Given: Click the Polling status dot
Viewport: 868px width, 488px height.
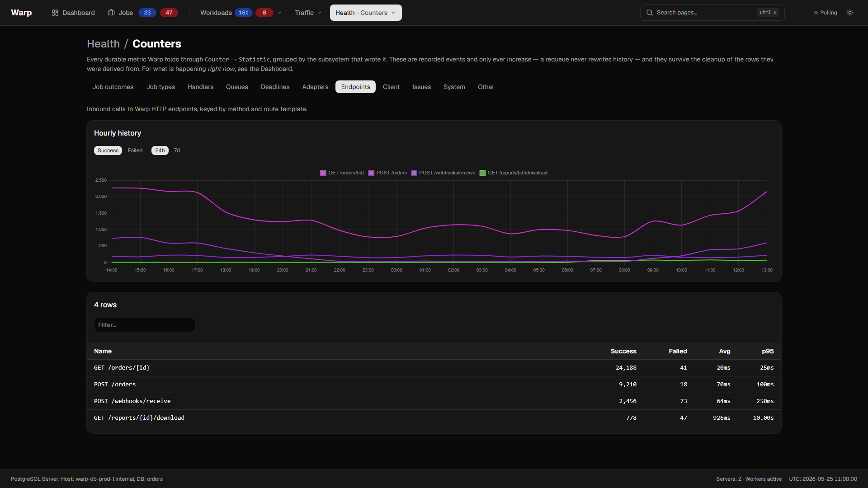Looking at the screenshot, I should point(816,13).
